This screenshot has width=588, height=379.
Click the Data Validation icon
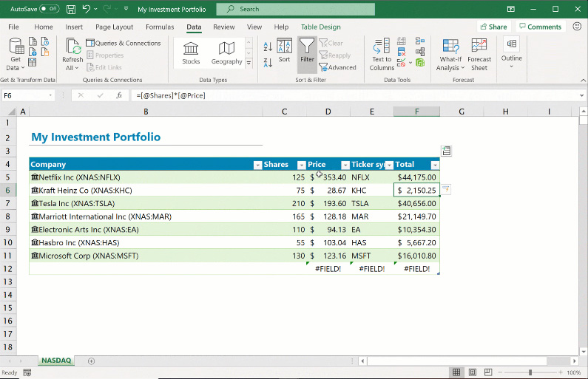(401, 63)
